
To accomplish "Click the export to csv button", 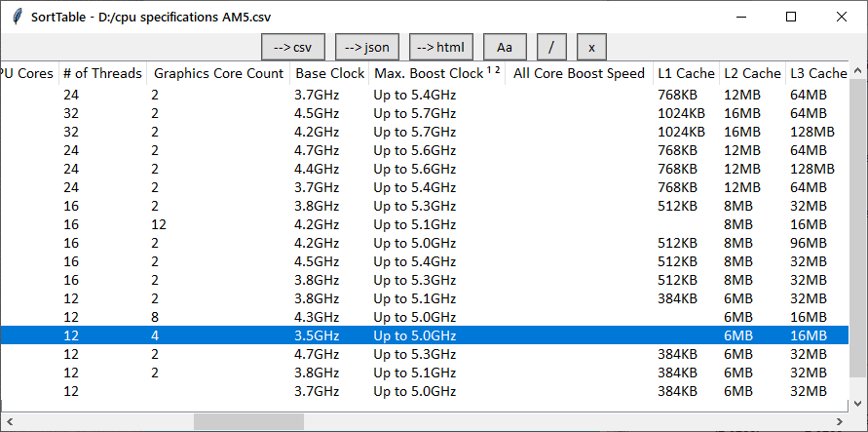I will tap(292, 47).
